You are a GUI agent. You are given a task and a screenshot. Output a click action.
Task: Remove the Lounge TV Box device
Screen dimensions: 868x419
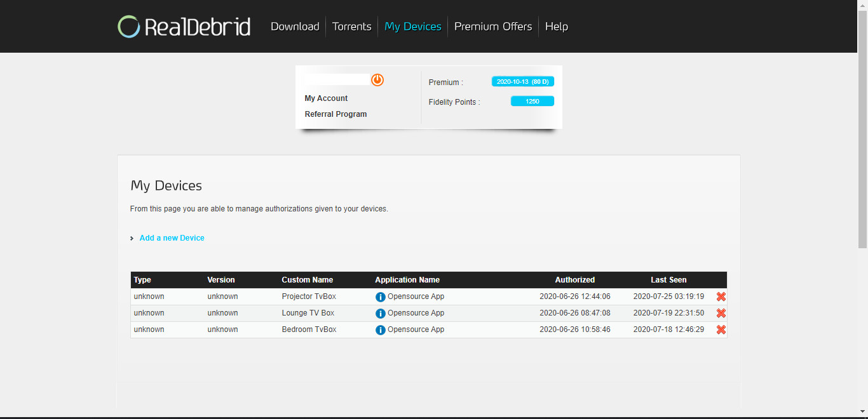pos(721,313)
